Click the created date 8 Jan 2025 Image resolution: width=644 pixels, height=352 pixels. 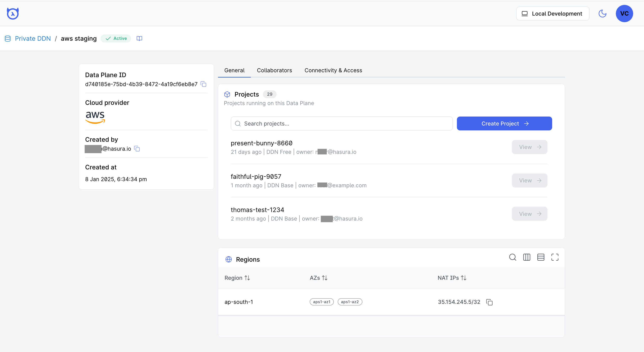116,179
